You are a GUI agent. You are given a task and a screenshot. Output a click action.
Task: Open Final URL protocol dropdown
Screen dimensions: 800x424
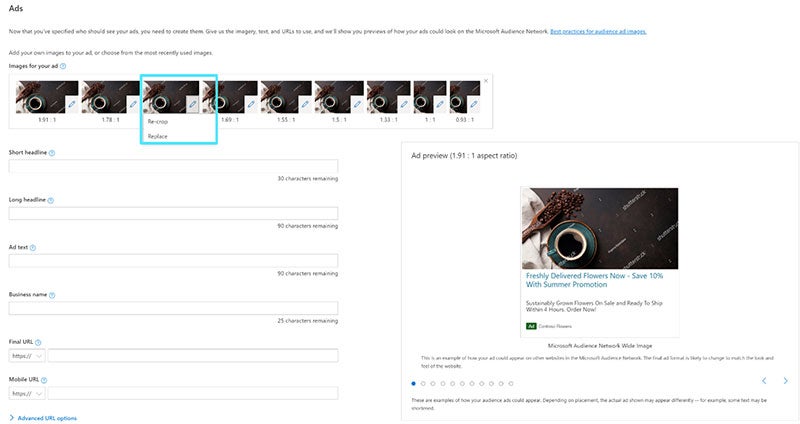pos(27,356)
